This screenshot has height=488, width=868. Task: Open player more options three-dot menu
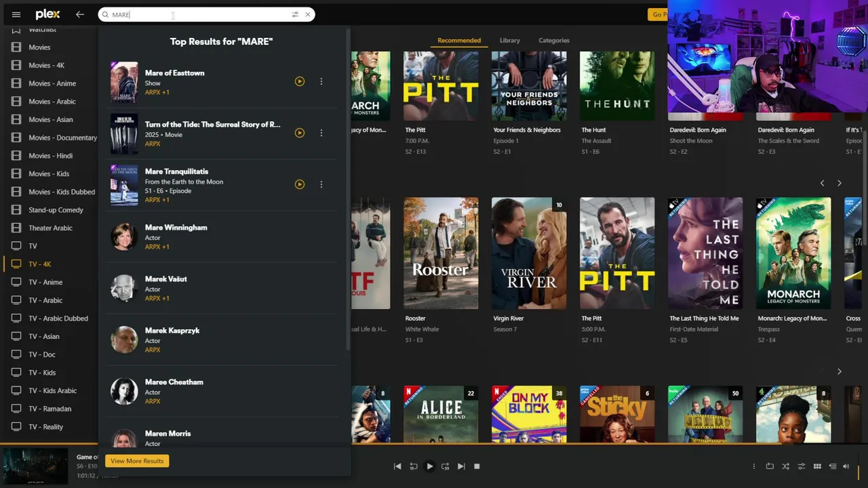click(753, 466)
